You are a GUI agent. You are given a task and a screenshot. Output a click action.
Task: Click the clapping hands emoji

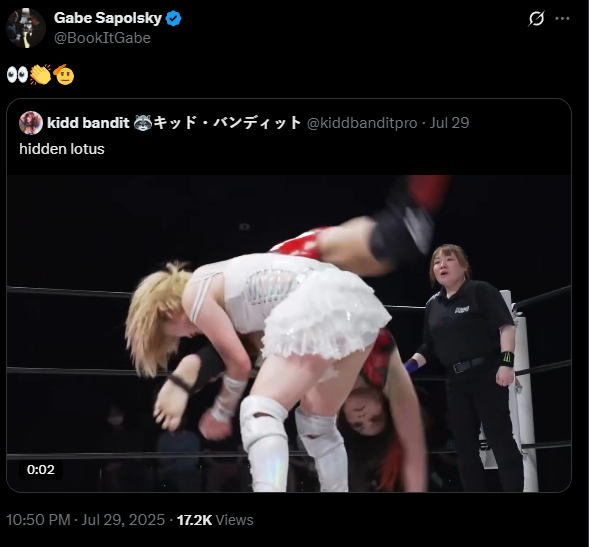point(41,74)
